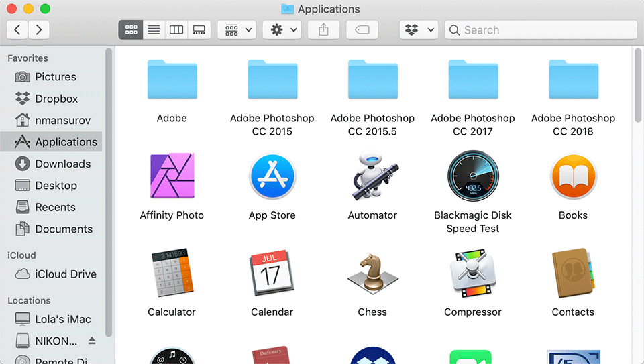Viewport: 644px width, 364px height.
Task: Open the Adobe folder
Action: pos(172,79)
